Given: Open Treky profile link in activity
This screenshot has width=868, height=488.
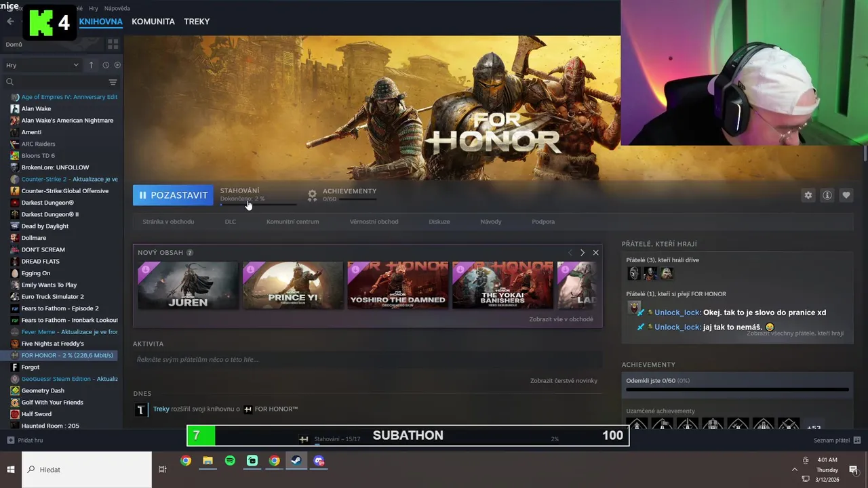Looking at the screenshot, I should pos(161,409).
